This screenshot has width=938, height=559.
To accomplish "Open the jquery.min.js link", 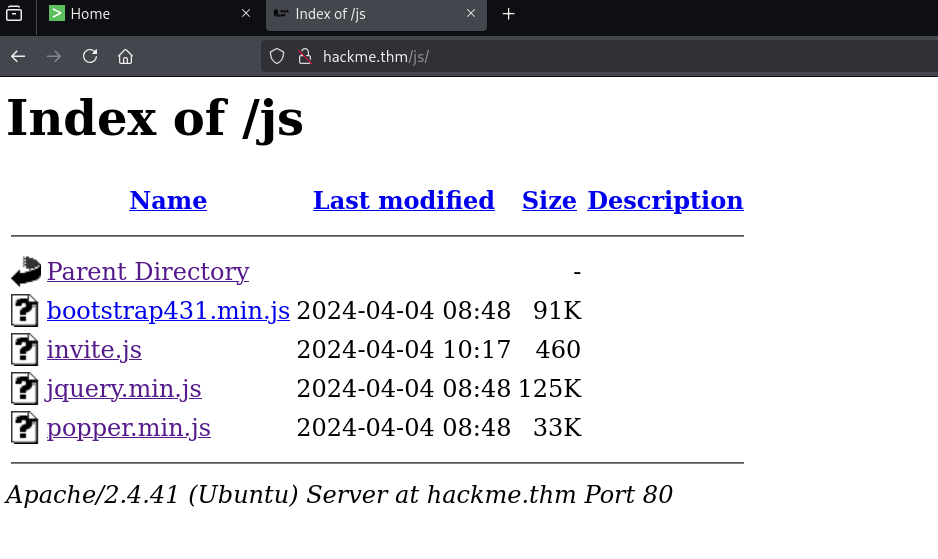I will pyautogui.click(x=124, y=389).
